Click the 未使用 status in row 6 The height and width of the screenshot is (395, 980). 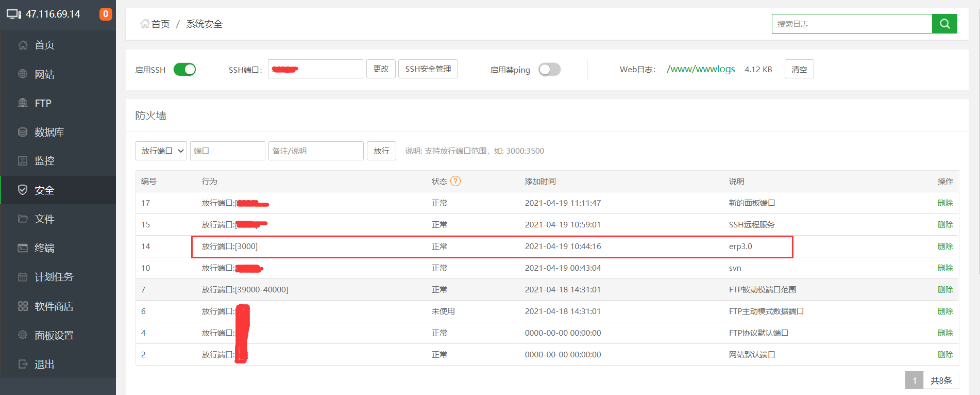pyautogui.click(x=443, y=311)
